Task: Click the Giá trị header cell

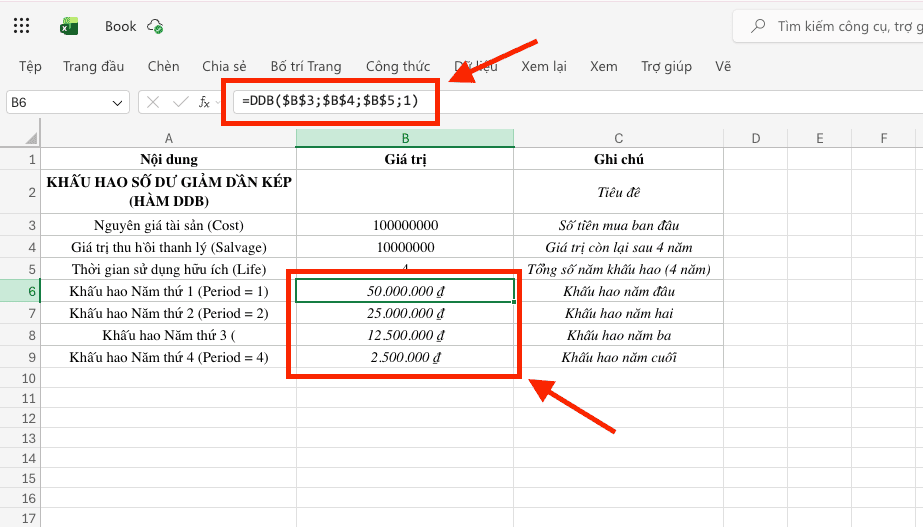Action: pos(405,159)
